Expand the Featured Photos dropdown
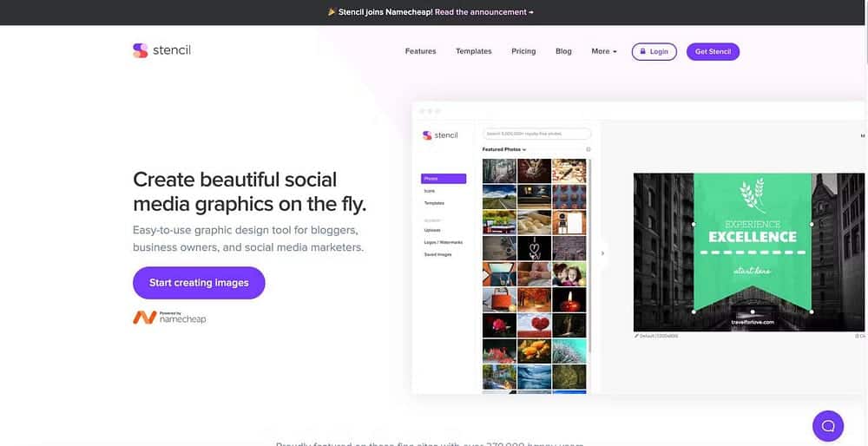The image size is (868, 446). [x=503, y=149]
